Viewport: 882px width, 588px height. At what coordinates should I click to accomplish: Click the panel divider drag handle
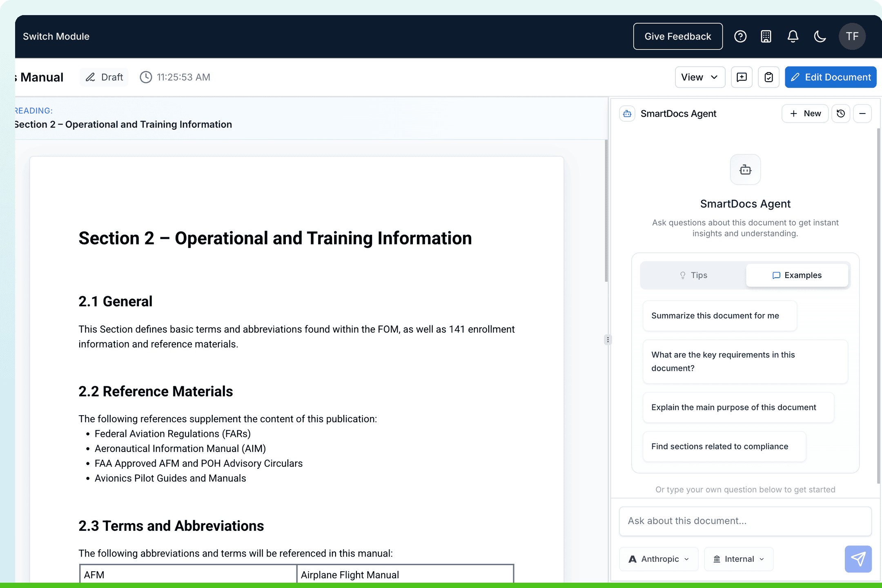pyautogui.click(x=608, y=340)
